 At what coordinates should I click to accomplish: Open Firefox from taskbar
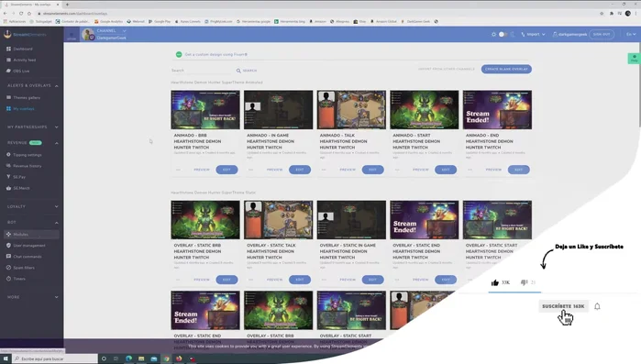click(x=179, y=358)
